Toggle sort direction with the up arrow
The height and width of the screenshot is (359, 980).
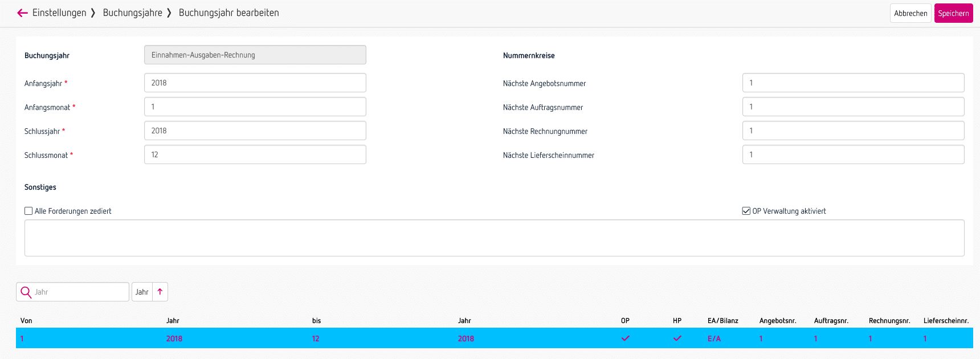[160, 292]
